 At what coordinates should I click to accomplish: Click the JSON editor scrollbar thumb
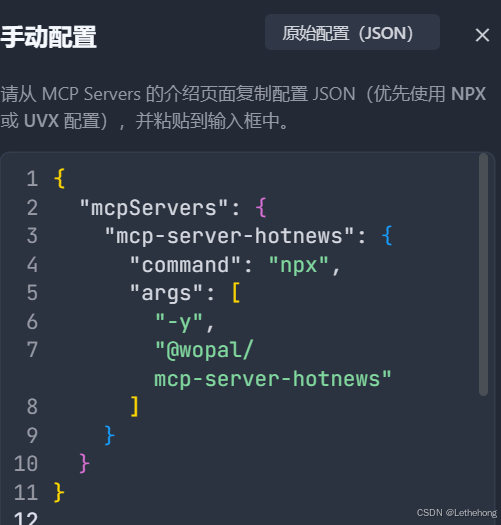tap(483, 275)
